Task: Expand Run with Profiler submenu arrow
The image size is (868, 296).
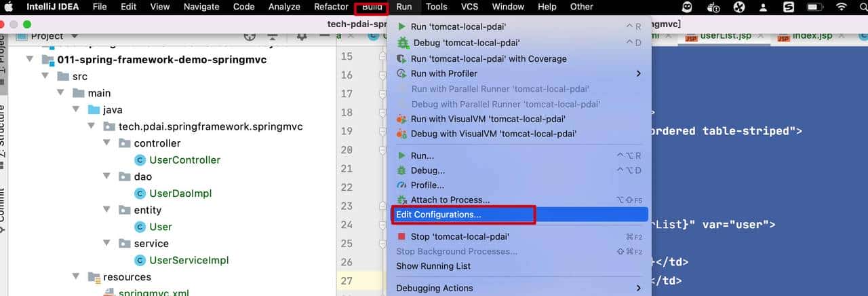Action: tap(638, 73)
